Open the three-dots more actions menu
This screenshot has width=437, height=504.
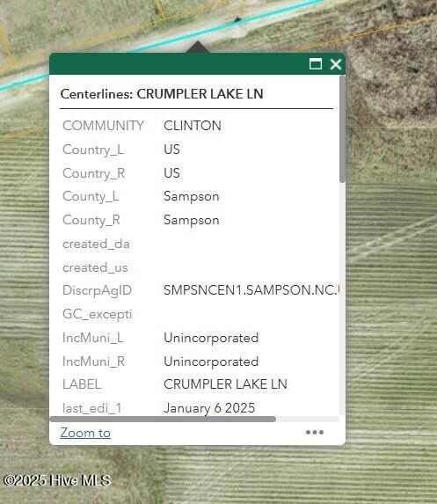click(x=315, y=433)
